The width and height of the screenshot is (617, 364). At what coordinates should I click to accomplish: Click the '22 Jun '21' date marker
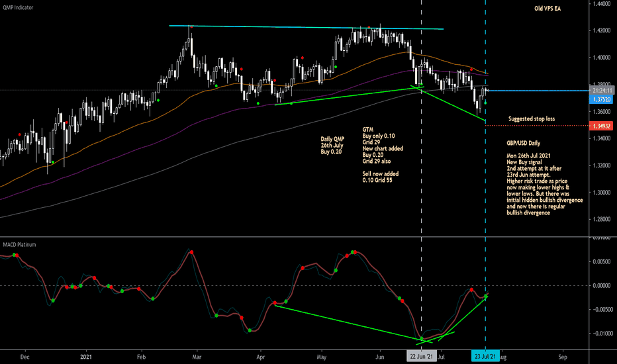coord(422,357)
